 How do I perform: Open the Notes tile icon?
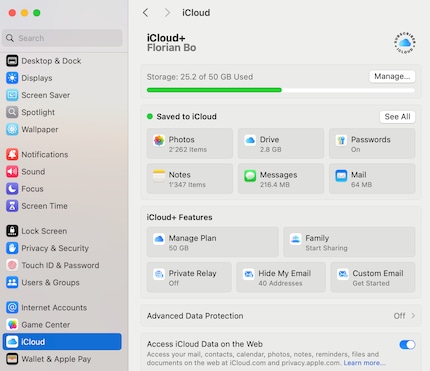[x=159, y=176]
